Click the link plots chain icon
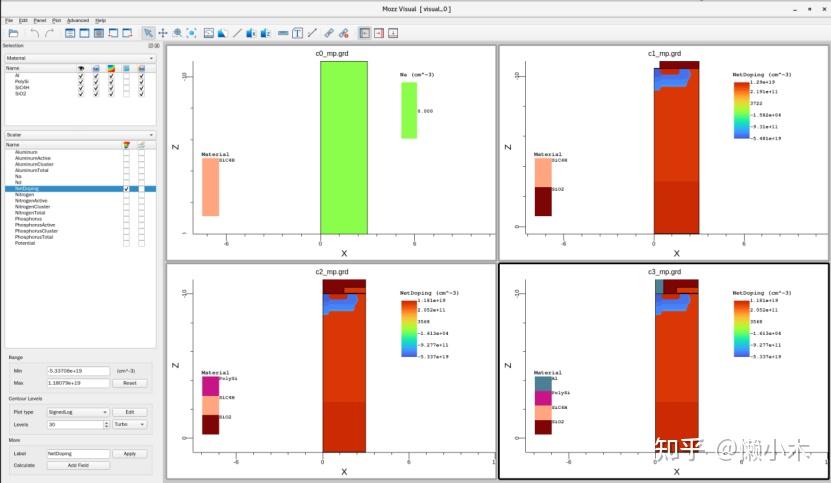 329,33
